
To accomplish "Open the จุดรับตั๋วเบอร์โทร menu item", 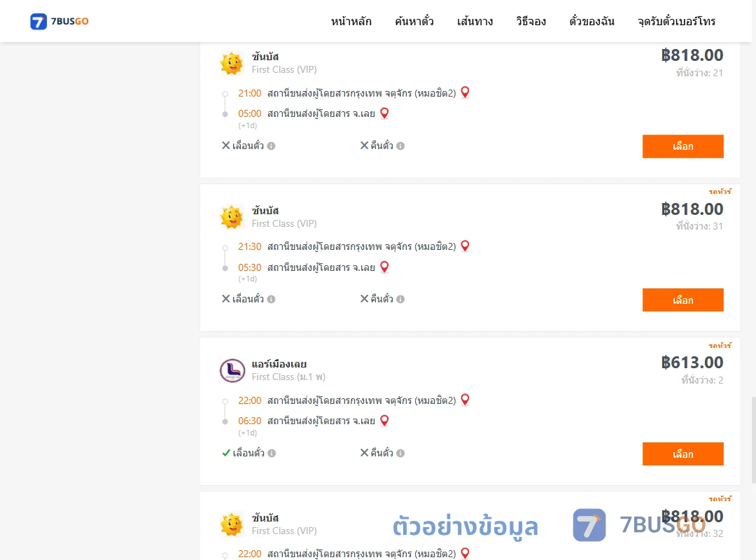I will click(676, 22).
